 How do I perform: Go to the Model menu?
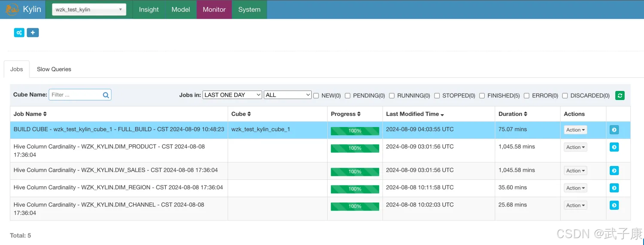coord(180,9)
